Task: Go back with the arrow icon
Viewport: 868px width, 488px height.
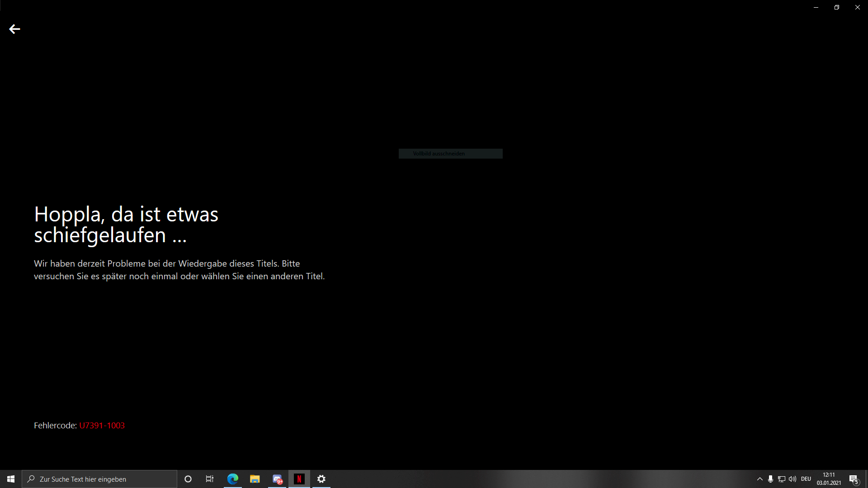Action: 14,29
